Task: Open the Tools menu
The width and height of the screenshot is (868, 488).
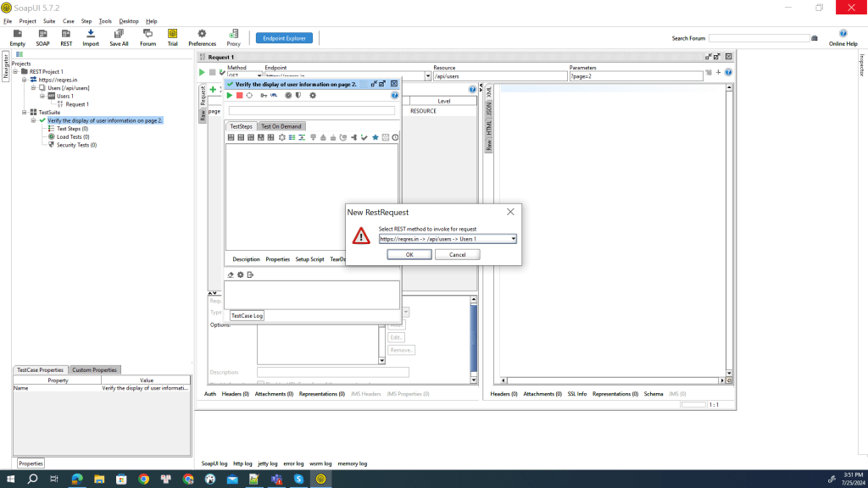Action: click(105, 20)
